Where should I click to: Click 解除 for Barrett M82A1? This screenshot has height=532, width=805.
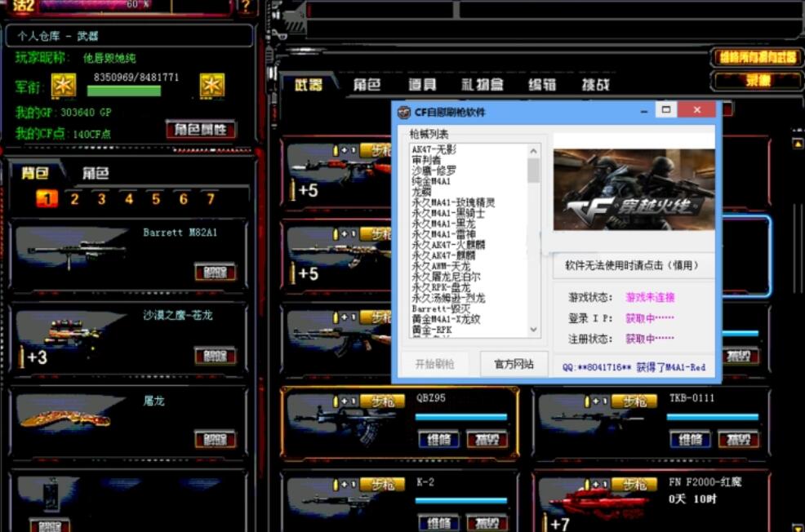click(215, 272)
